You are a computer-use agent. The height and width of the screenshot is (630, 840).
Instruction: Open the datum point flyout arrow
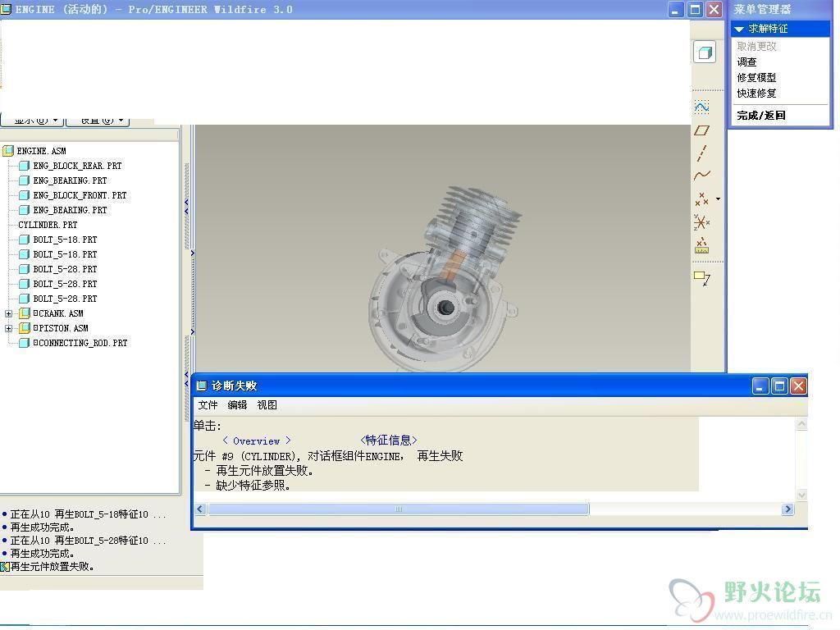pos(718,199)
